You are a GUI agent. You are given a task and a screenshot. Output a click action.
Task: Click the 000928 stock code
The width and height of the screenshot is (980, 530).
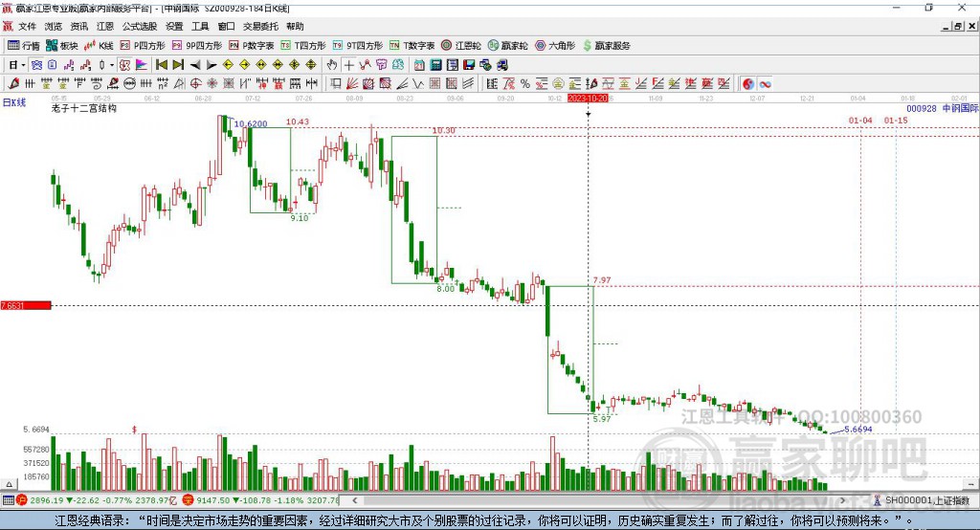pos(922,108)
